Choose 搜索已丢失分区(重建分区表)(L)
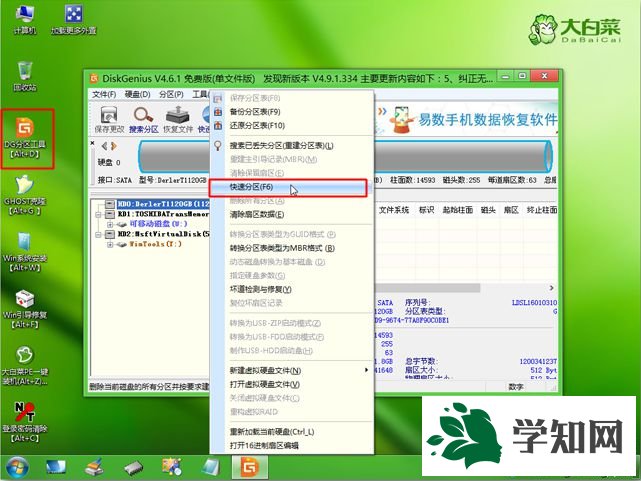 (281, 145)
